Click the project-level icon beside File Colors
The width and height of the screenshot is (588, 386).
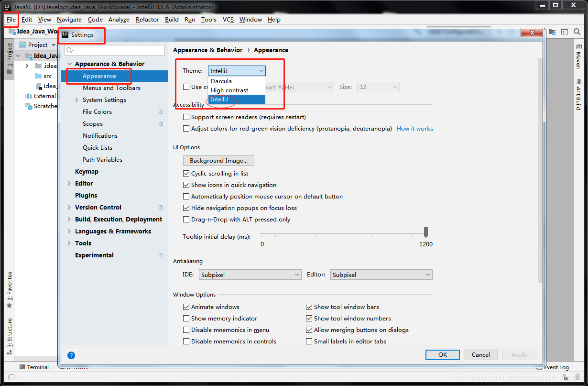[x=161, y=112]
